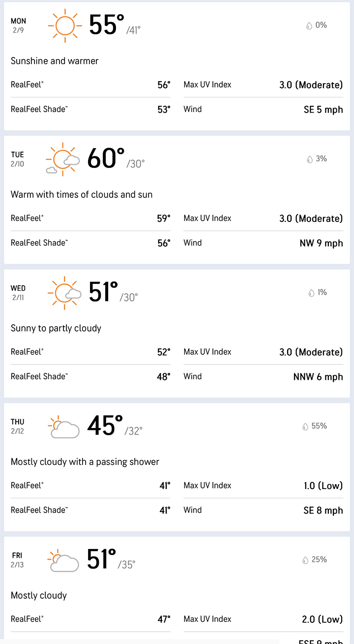Viewport: 354px width, 644px height.
Task: Select the WED 2/11 day label
Action: point(18,293)
